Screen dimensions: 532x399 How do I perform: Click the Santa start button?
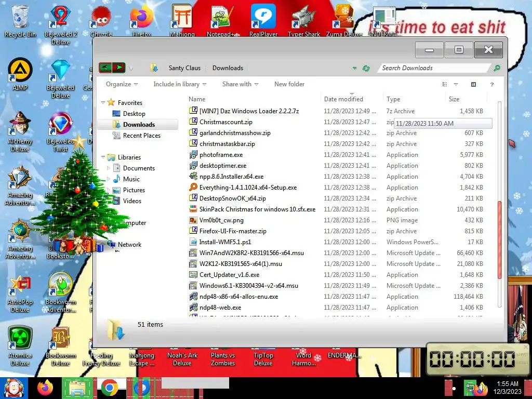[x=14, y=388]
